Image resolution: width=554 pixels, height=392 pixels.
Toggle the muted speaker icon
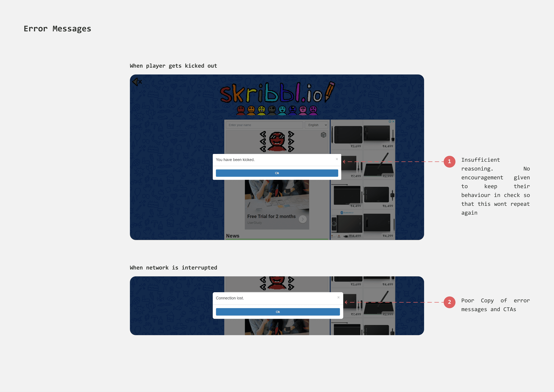(x=137, y=82)
